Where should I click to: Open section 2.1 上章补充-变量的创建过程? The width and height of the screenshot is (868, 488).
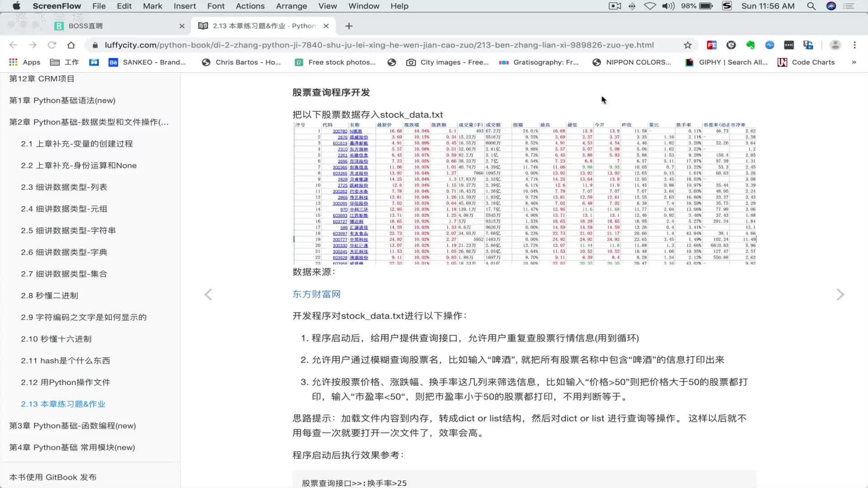(77, 144)
